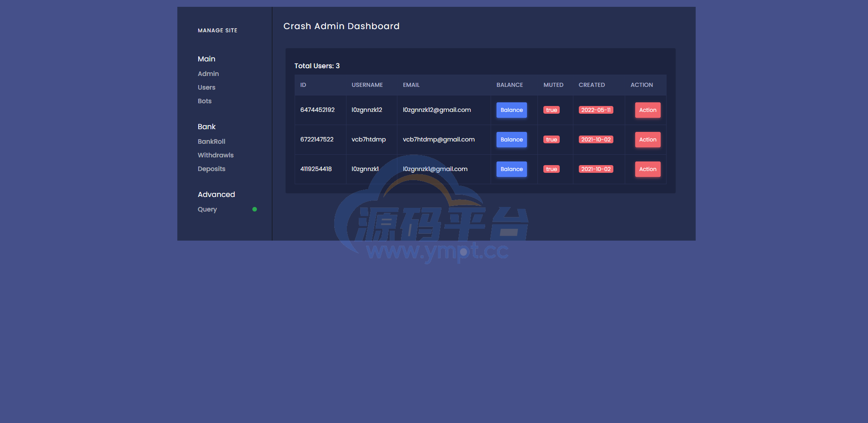This screenshot has height=423, width=868.
Task: Click email l0zgnnzk12@gmail.com
Action: point(437,110)
